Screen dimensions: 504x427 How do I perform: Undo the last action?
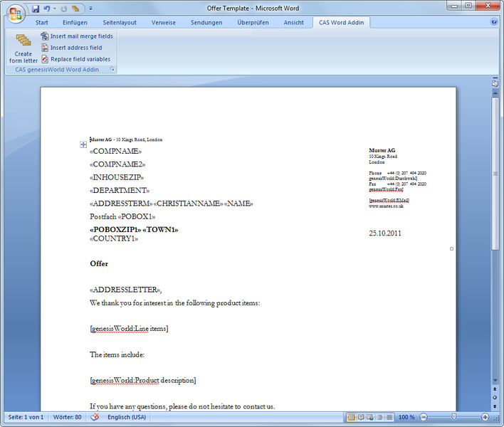(47, 9)
